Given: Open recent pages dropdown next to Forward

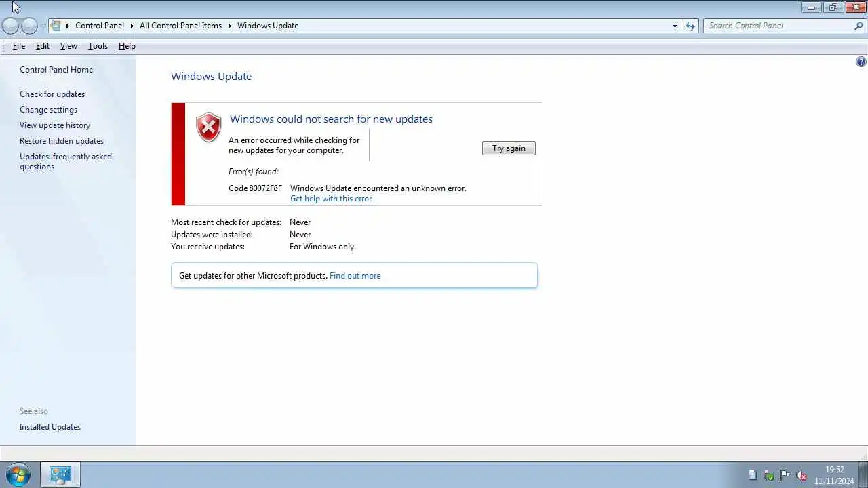Looking at the screenshot, I should [x=43, y=26].
